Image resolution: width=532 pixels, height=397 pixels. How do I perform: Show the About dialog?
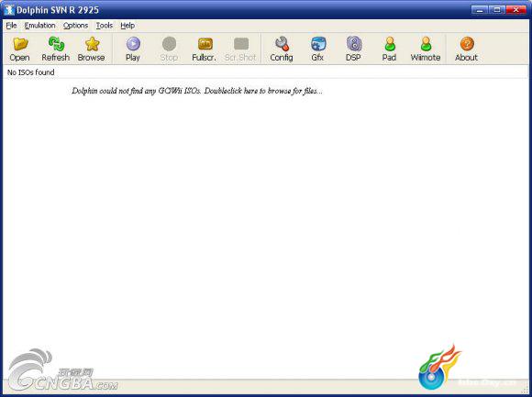click(x=467, y=50)
